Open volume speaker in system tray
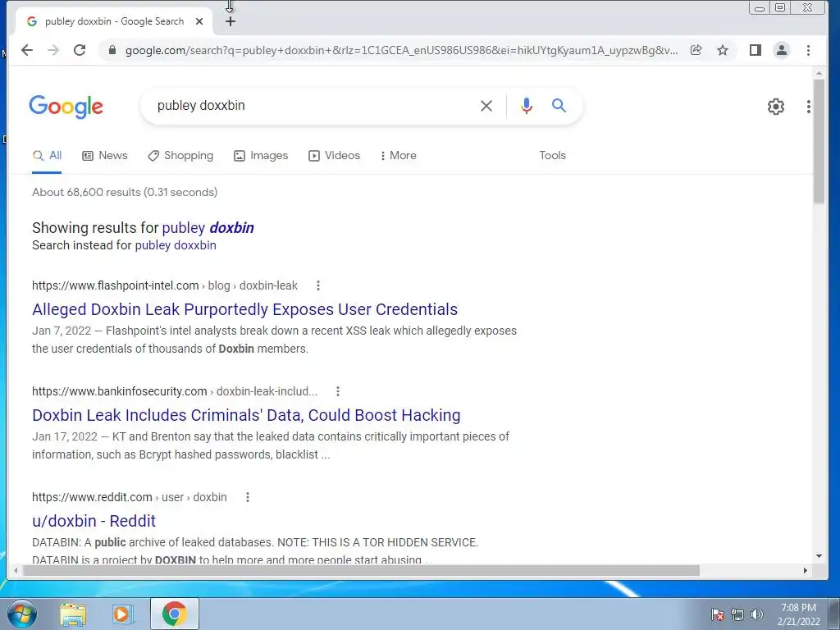The height and width of the screenshot is (630, 840). [x=757, y=614]
